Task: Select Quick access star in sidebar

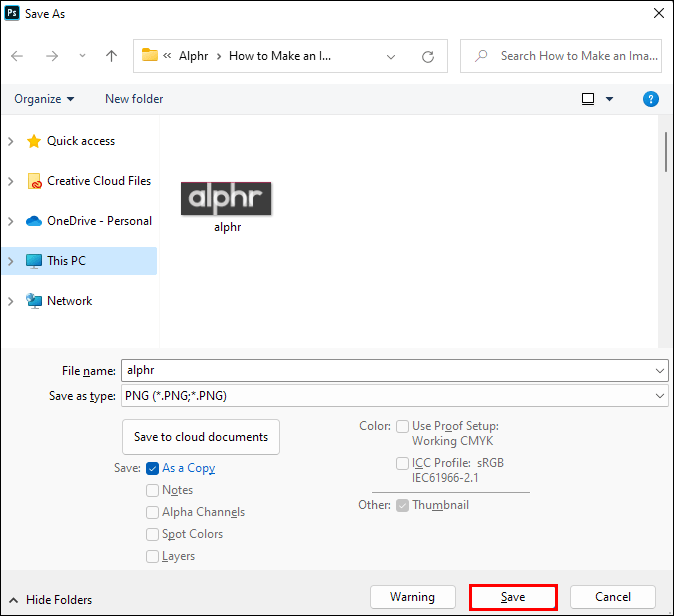Action: click(34, 141)
